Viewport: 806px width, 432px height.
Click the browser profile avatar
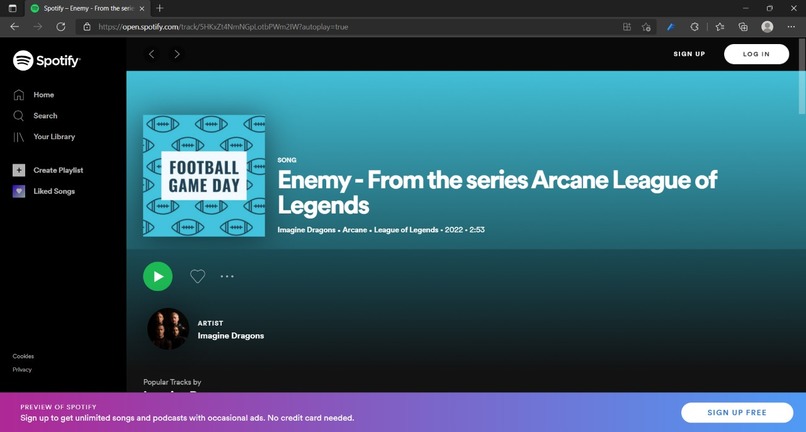click(x=767, y=27)
